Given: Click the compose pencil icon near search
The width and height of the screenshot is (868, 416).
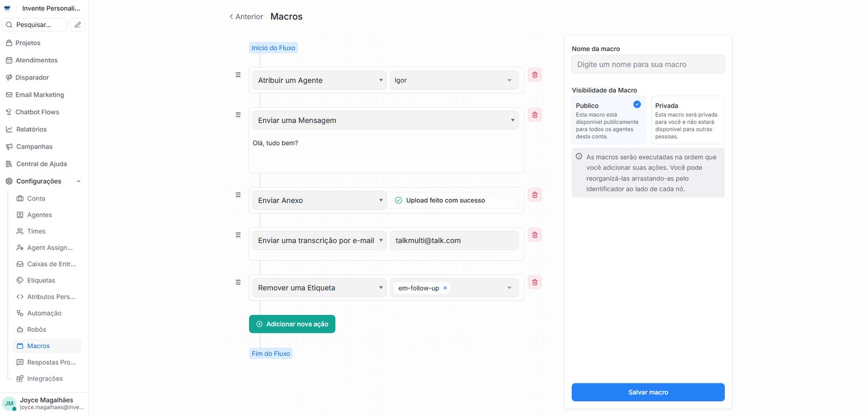Looking at the screenshot, I should pos(78,25).
